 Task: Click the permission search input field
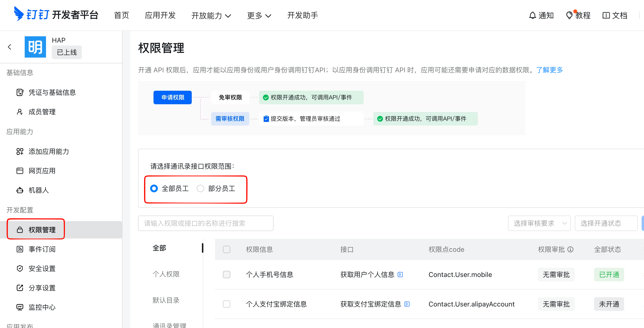pyautogui.click(x=206, y=223)
